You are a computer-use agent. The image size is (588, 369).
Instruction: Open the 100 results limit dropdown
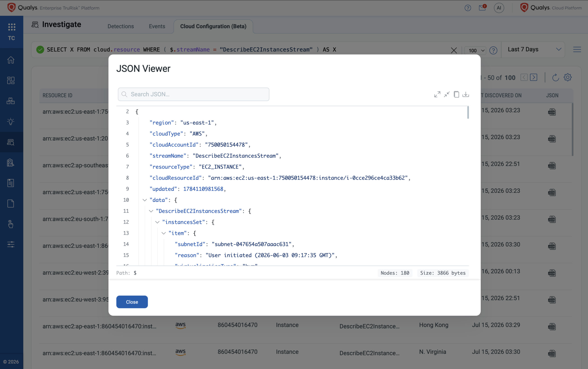pos(475,51)
